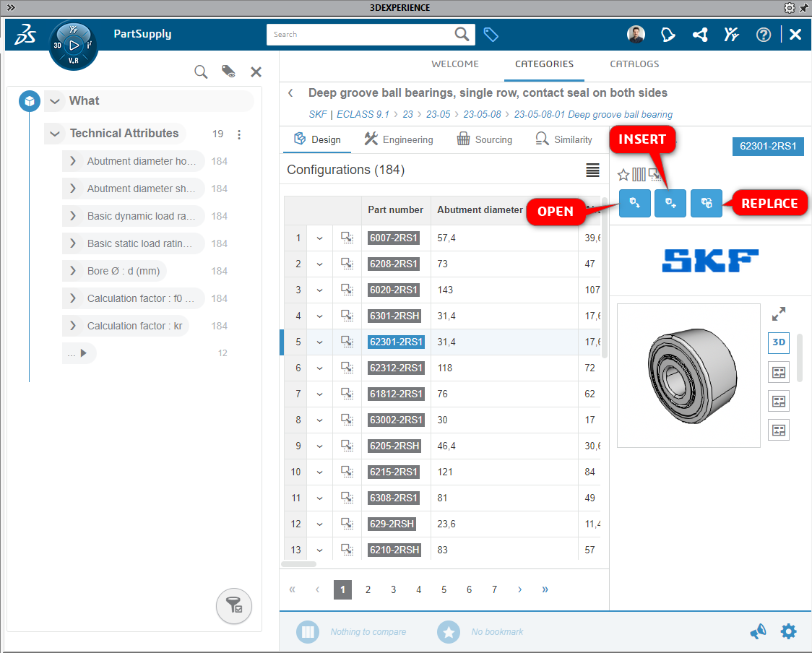The width and height of the screenshot is (812, 653).
Task: Go to page 2 of configurations
Action: (x=368, y=589)
